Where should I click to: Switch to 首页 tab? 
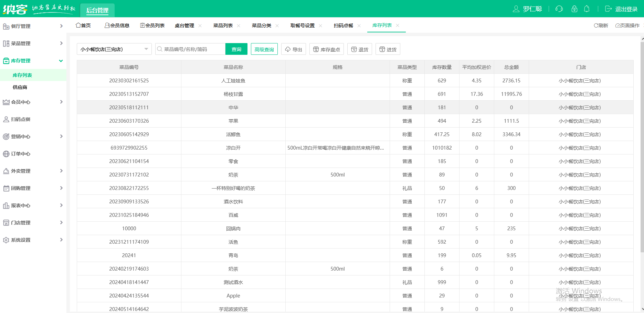pyautogui.click(x=83, y=26)
